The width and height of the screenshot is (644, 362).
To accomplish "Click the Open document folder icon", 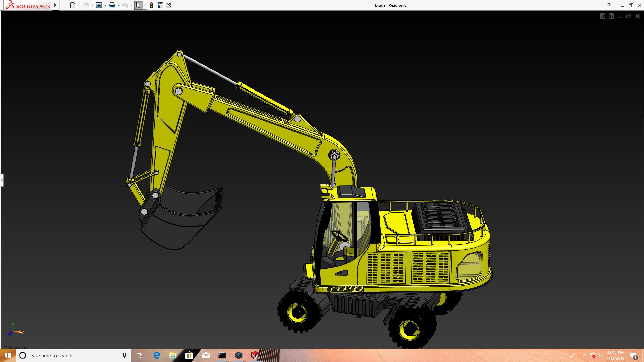I will pos(86,5).
